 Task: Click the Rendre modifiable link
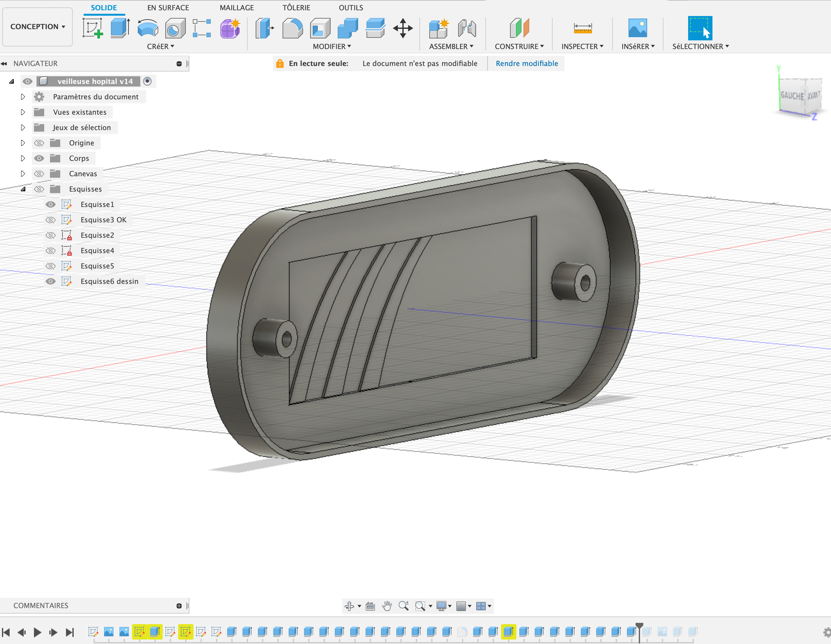pos(527,63)
